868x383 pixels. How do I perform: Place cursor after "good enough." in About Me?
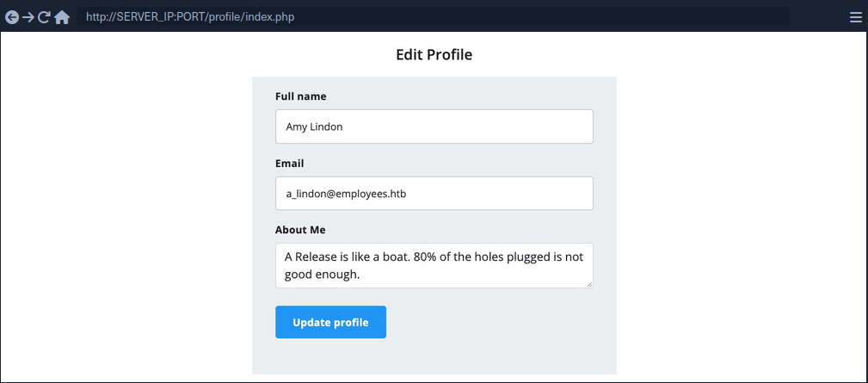click(360, 275)
